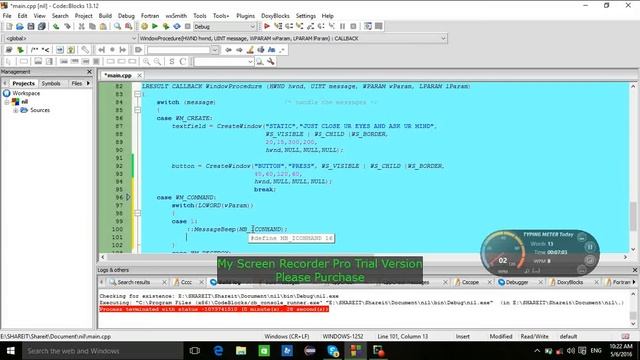Screen dimensions: 640x360
Task: Open the Windows Start button
Action: tap(11, 351)
